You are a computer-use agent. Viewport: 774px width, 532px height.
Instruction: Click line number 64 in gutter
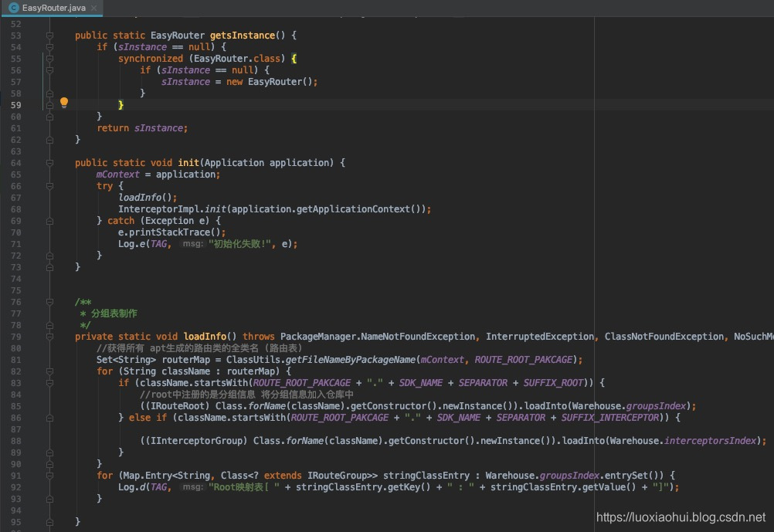tap(15, 163)
